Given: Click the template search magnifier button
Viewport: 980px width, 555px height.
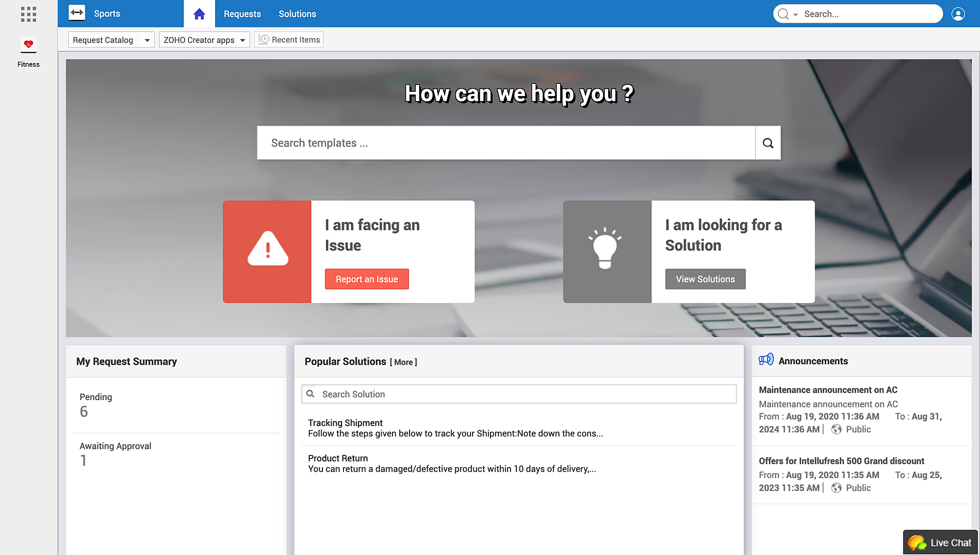Looking at the screenshot, I should tap(768, 143).
